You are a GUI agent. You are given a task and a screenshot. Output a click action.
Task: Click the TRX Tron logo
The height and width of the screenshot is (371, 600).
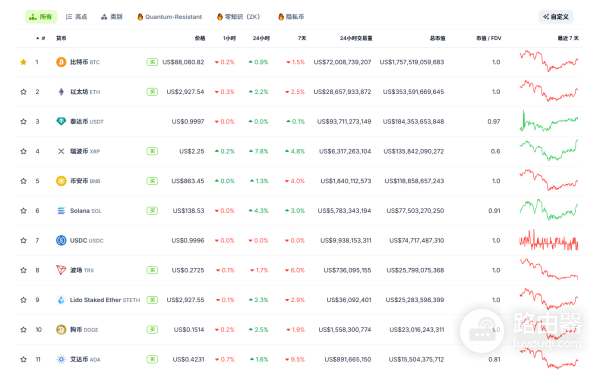pyautogui.click(x=61, y=270)
